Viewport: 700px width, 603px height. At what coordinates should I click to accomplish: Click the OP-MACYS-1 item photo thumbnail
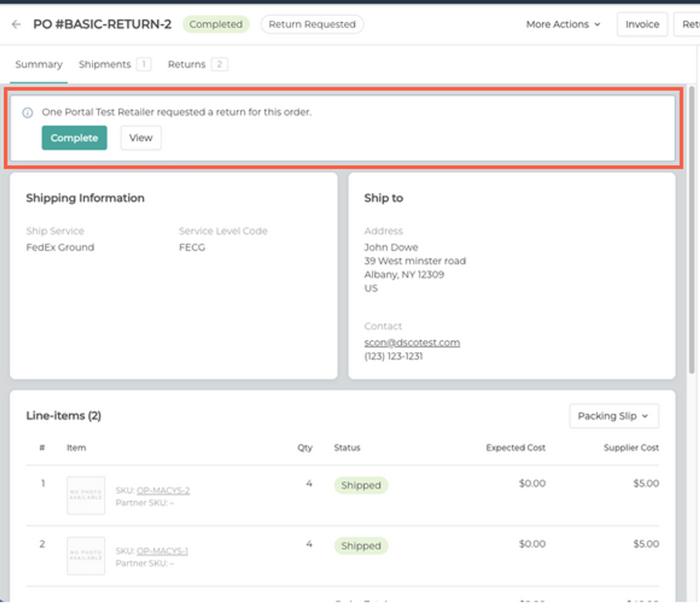coord(86,555)
